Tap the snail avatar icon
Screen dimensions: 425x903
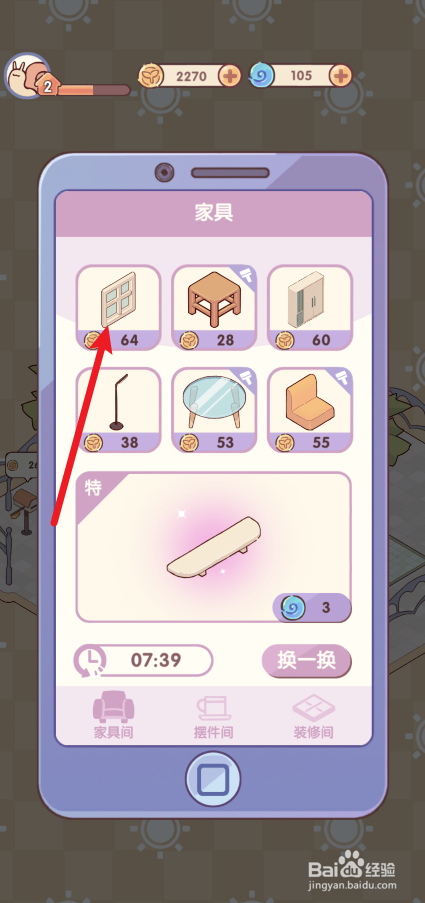pos(24,75)
